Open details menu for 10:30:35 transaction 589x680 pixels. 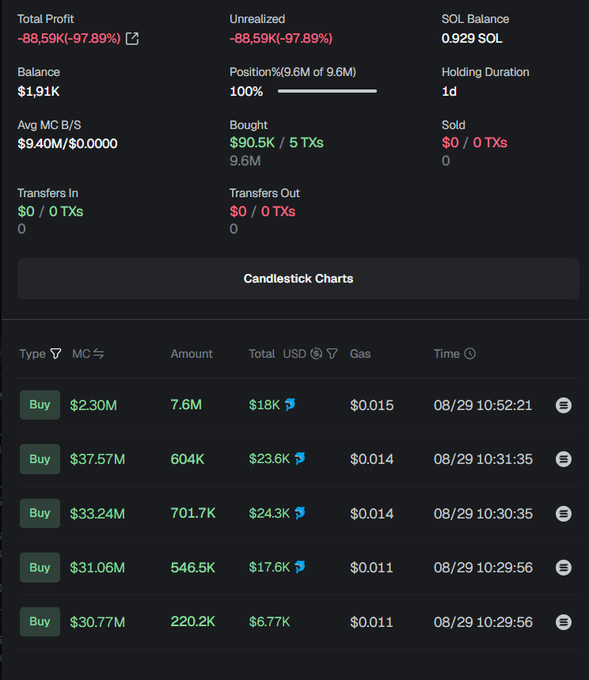click(x=563, y=513)
